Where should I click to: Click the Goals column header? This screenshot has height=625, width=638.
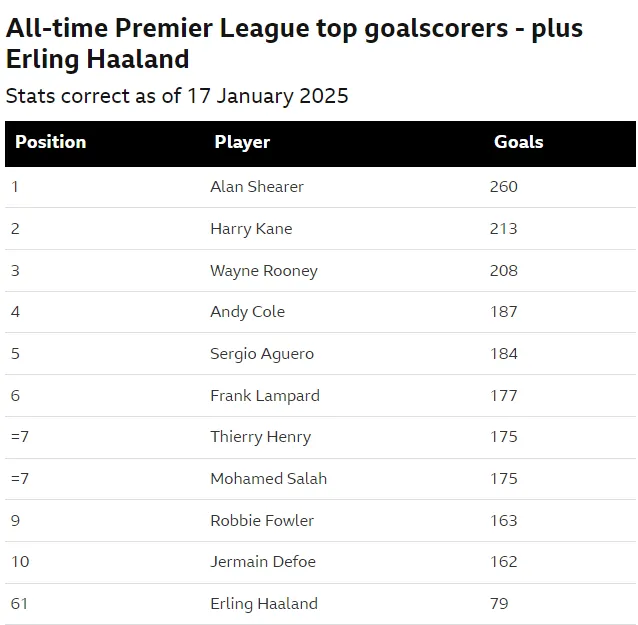pos(518,142)
